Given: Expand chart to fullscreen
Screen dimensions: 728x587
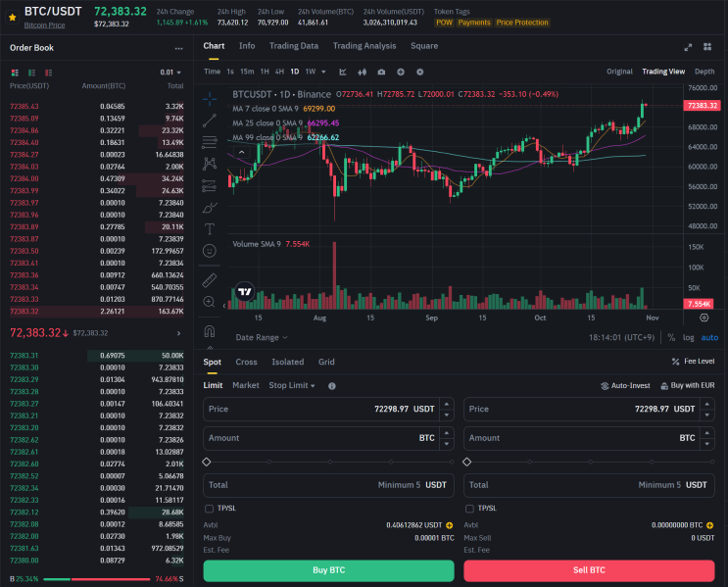Looking at the screenshot, I should click(x=688, y=47).
